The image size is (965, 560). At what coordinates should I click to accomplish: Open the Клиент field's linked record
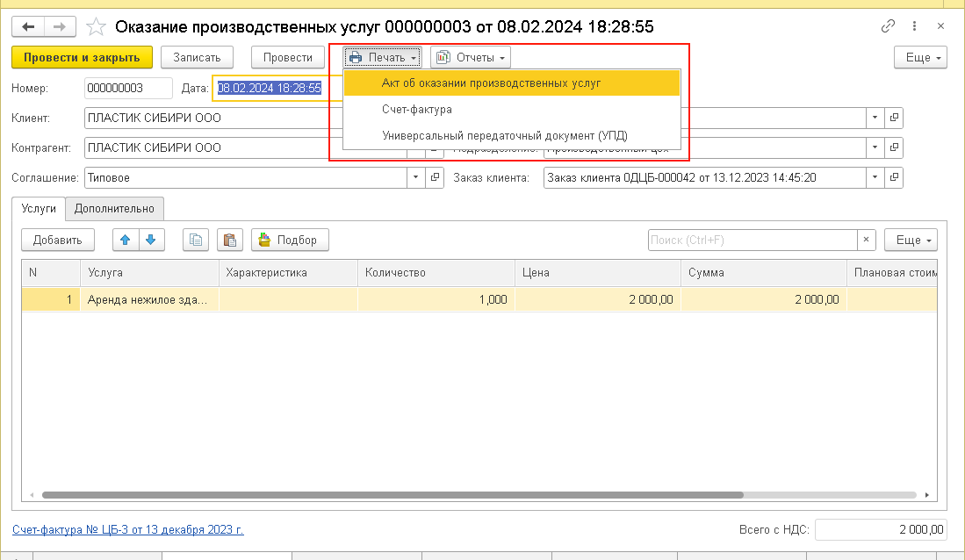pos(894,118)
